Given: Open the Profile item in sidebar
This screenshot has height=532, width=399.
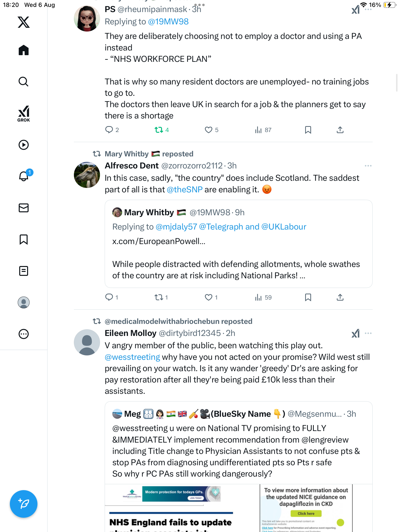Looking at the screenshot, I should point(24,302).
